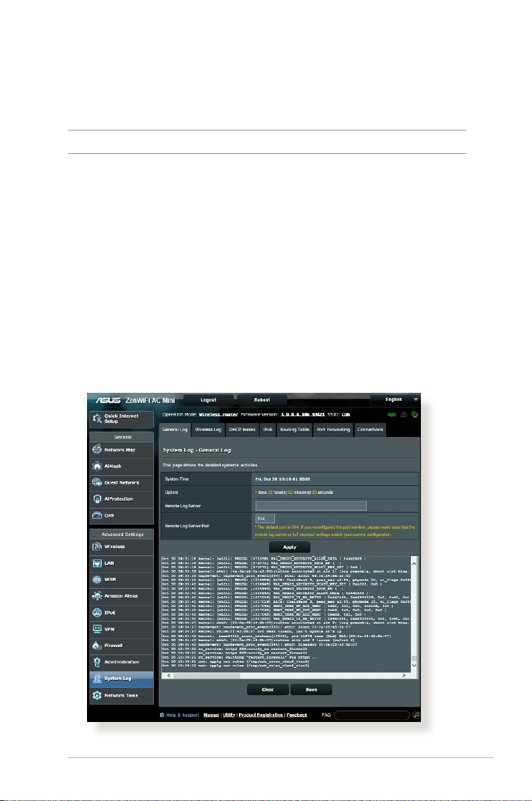The width and height of the screenshot is (532, 801).
Task: Click the ASUS logo
Action: pyautogui.click(x=108, y=400)
